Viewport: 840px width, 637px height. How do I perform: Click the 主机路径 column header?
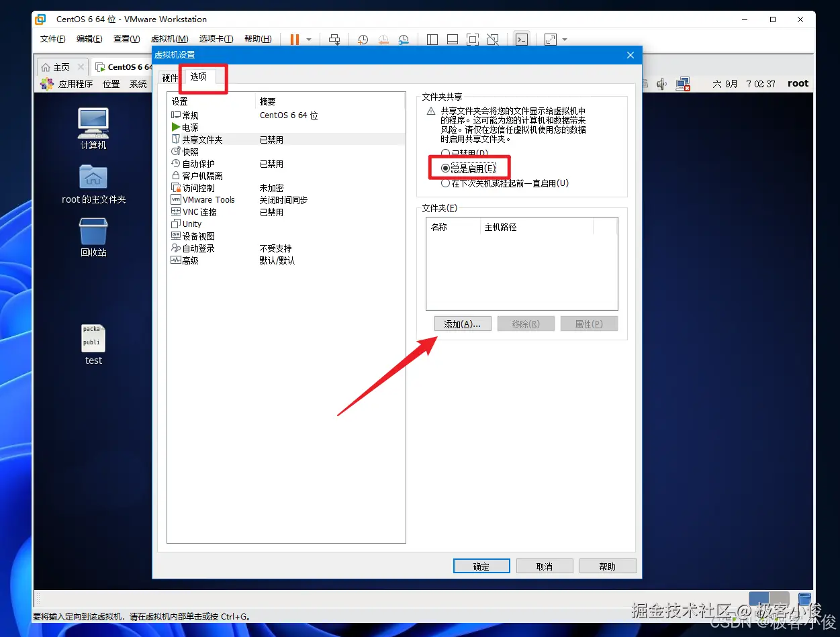point(537,228)
